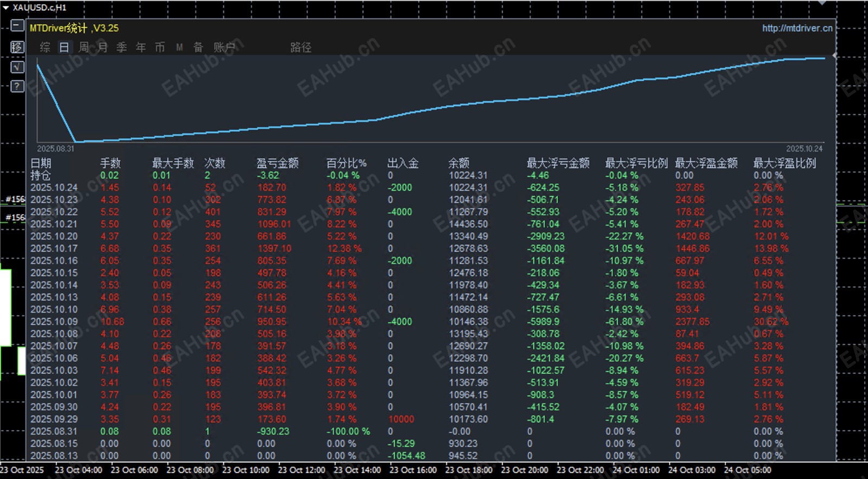Viewport: 868px width, 479px height.
Task: Click the 日期 column header
Action: [x=41, y=163]
